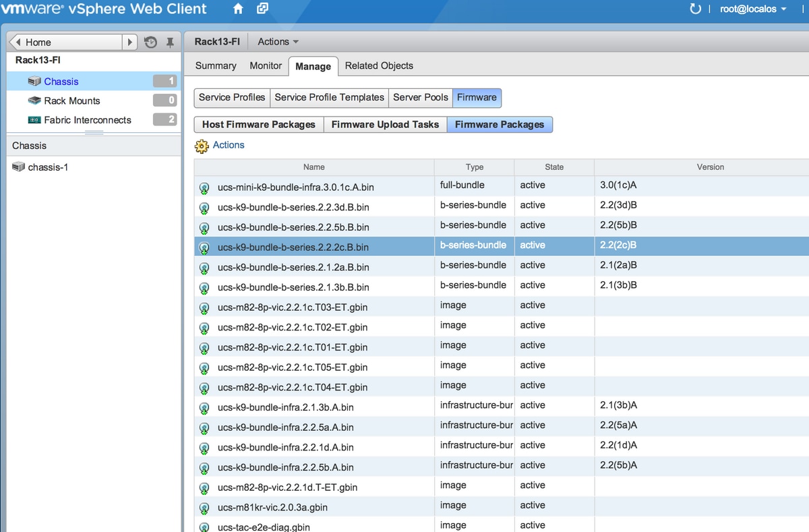Click the icon for ucs-k9-bundle-infra.2.2.5a.A.bin
809x532 pixels.
(204, 428)
